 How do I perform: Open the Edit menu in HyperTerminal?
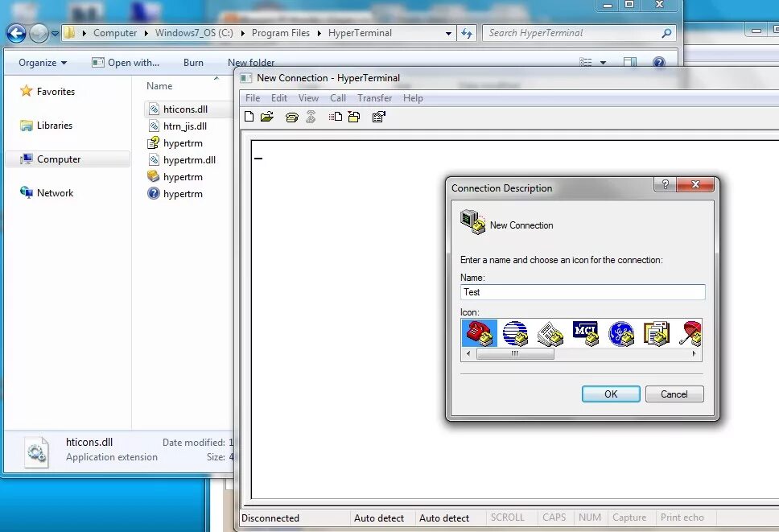[x=279, y=98]
